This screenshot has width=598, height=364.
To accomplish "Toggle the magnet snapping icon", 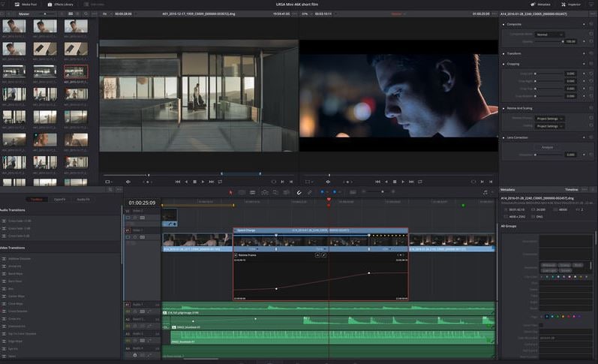I will point(299,192).
